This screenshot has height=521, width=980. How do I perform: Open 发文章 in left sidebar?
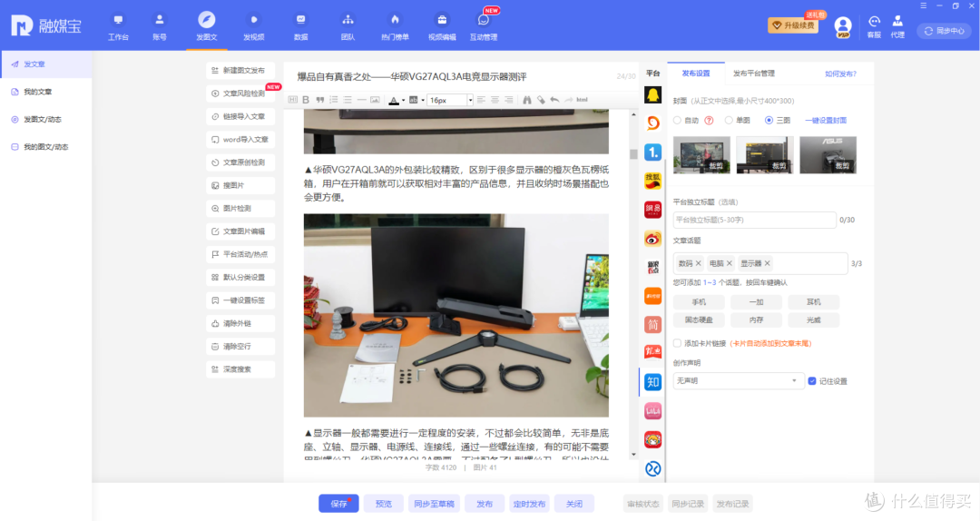click(46, 64)
